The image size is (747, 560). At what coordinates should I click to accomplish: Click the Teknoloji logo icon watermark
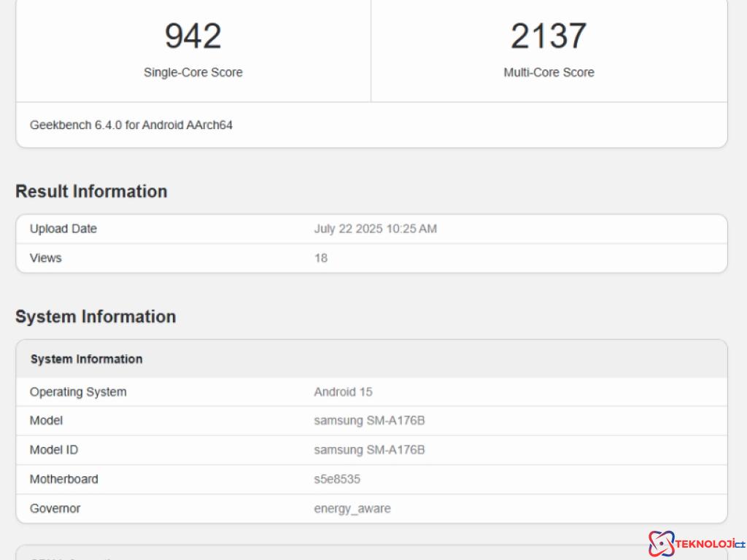pyautogui.click(x=661, y=543)
